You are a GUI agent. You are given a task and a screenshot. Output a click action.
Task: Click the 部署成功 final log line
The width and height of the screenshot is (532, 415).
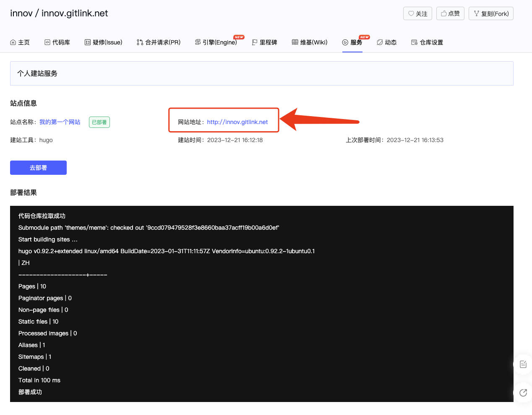click(x=30, y=392)
